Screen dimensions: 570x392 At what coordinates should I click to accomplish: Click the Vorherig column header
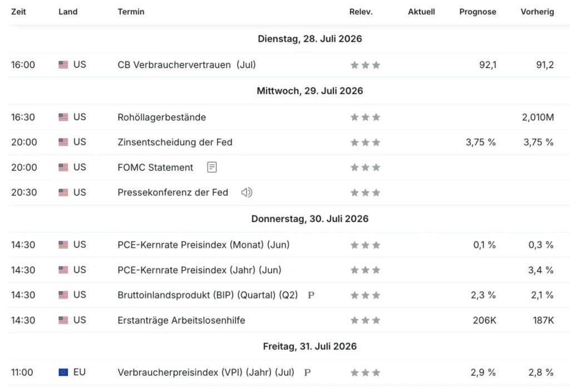click(537, 12)
